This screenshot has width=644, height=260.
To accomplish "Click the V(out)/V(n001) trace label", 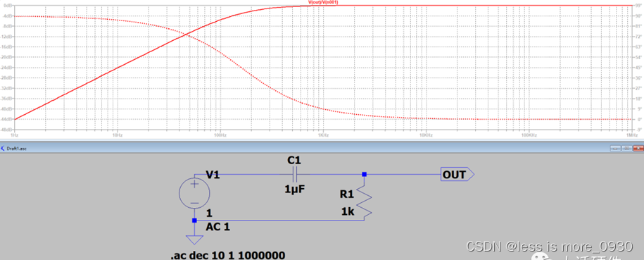I will pyautogui.click(x=323, y=3).
